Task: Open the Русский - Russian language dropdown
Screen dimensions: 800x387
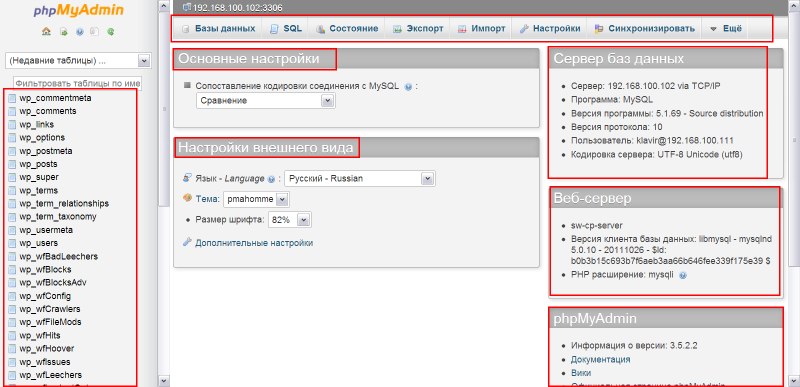Action: (360, 178)
